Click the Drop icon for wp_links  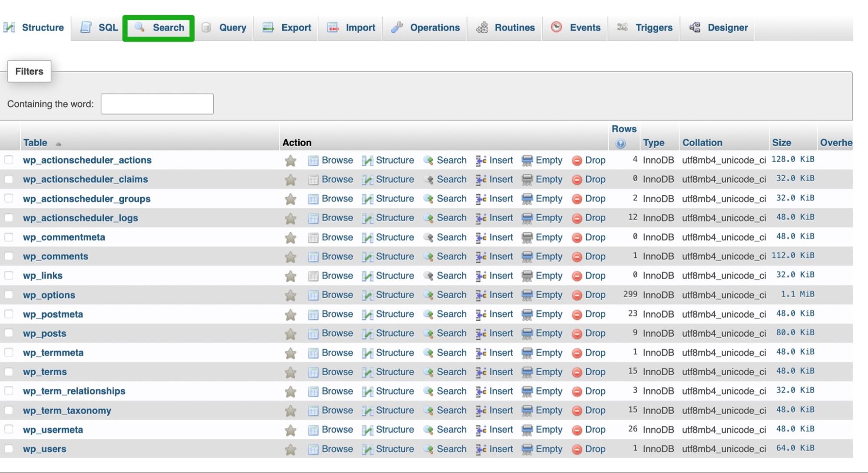[576, 276]
